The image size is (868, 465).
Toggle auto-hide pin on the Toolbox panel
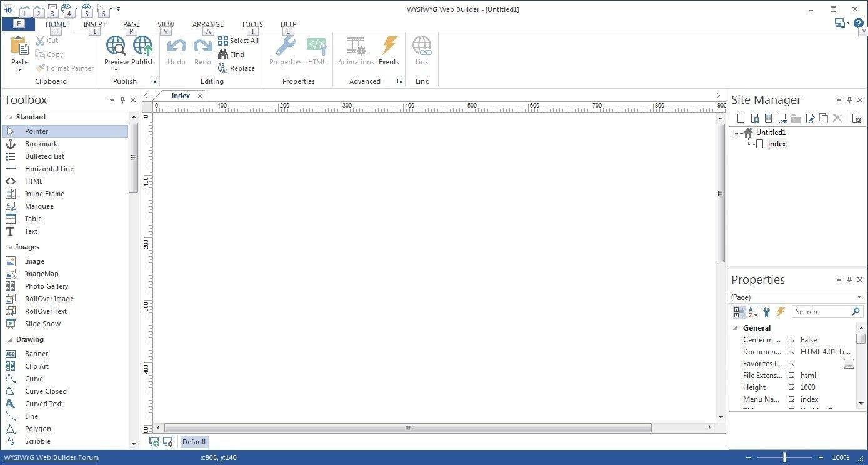(x=122, y=99)
